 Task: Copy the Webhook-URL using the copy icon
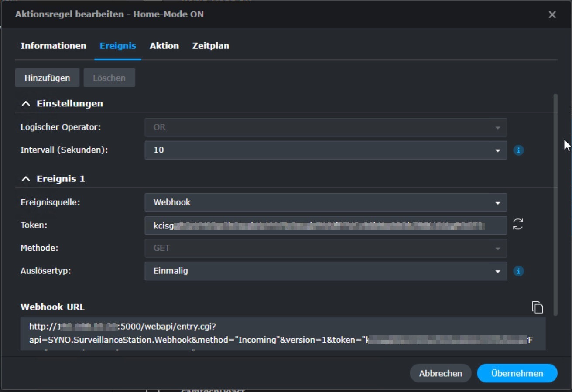(x=537, y=307)
